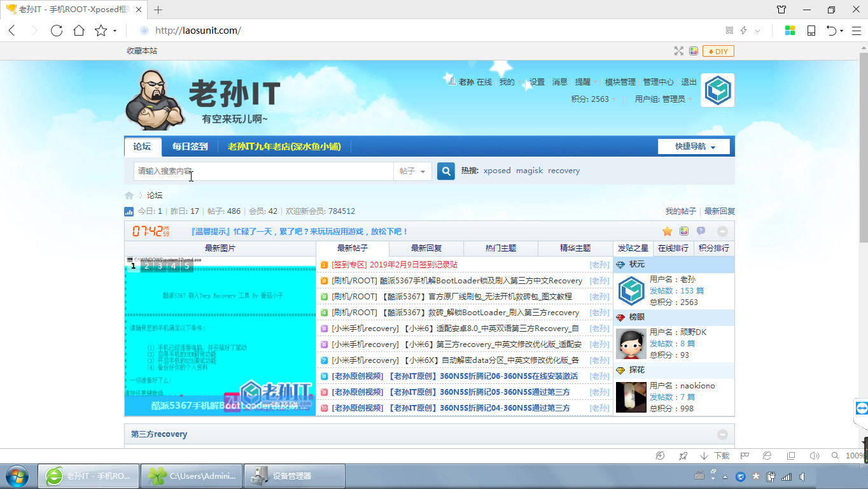Open a new browser tab
Screen dimensions: 868x489
[158, 10]
